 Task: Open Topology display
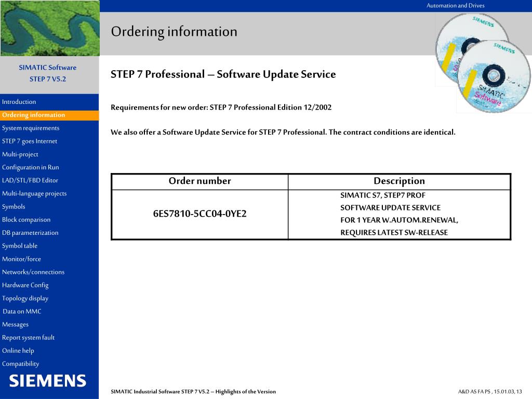click(25, 299)
